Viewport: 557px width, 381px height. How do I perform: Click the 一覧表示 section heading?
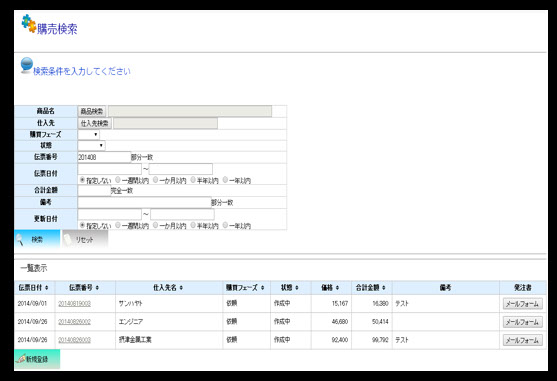[x=34, y=268]
